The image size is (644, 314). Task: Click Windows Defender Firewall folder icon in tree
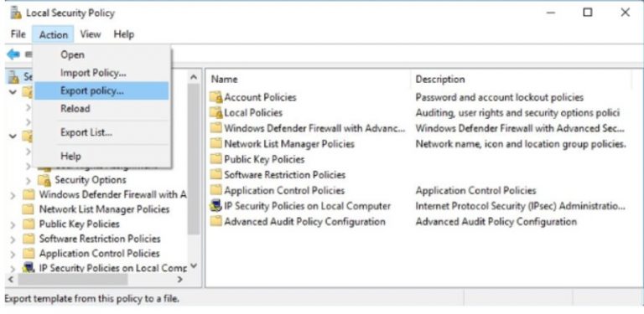(29, 194)
